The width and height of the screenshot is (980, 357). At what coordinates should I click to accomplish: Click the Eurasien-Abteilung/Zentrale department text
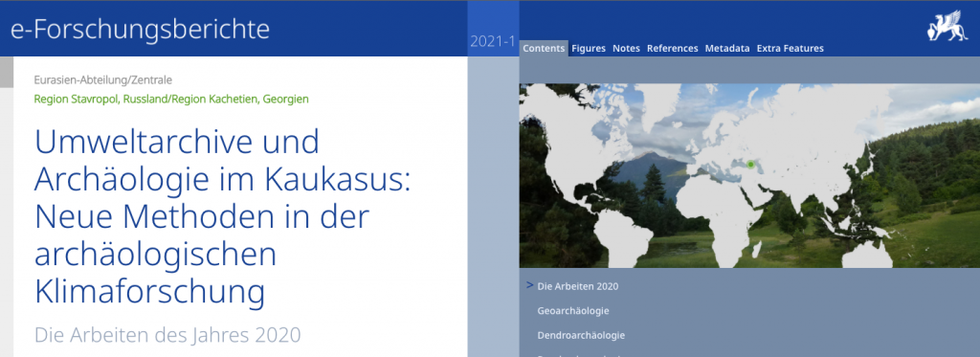coord(103,80)
